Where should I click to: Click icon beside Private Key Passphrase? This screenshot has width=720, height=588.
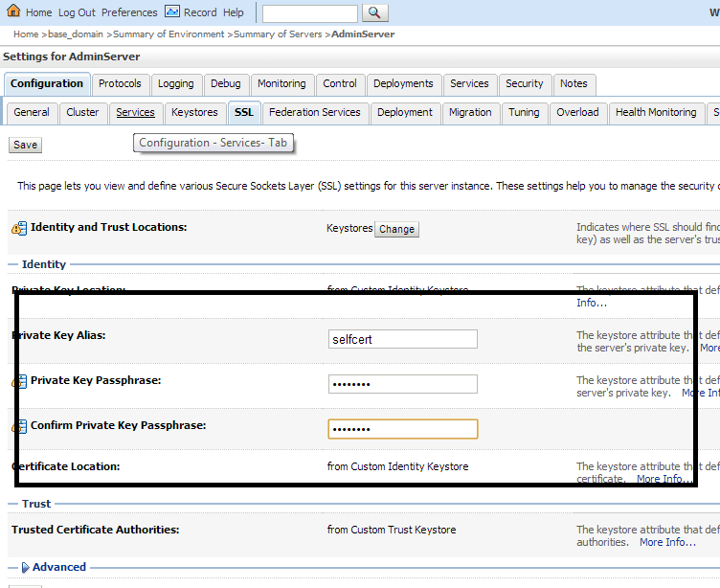(19, 381)
